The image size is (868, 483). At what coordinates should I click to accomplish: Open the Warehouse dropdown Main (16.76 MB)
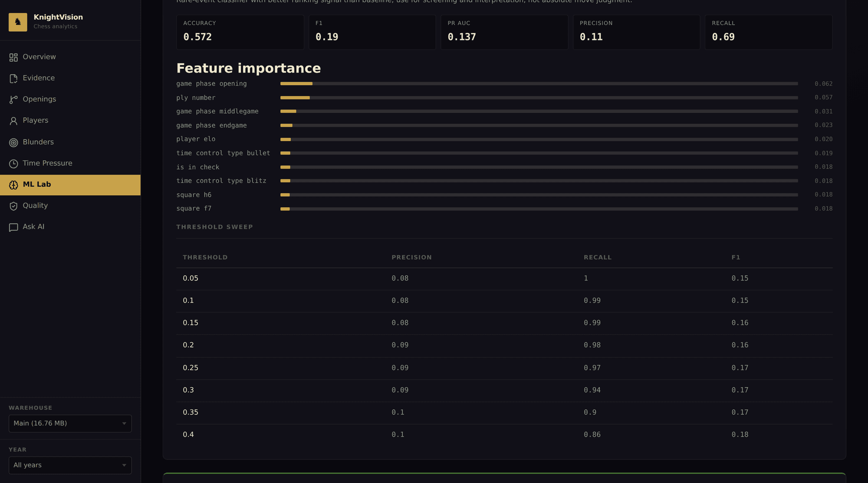(70, 423)
